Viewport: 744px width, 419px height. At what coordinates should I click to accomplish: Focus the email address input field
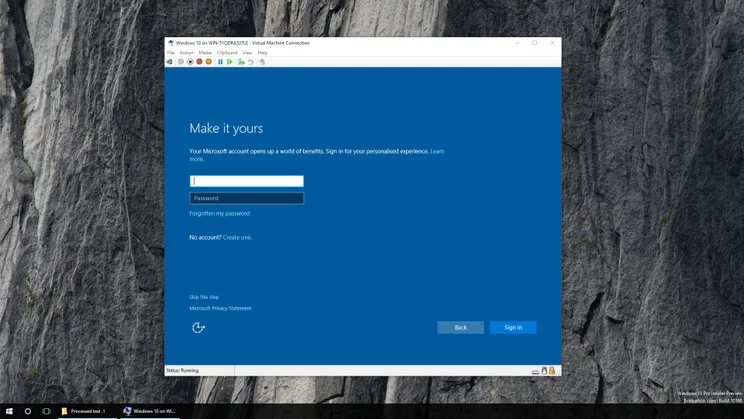click(247, 181)
